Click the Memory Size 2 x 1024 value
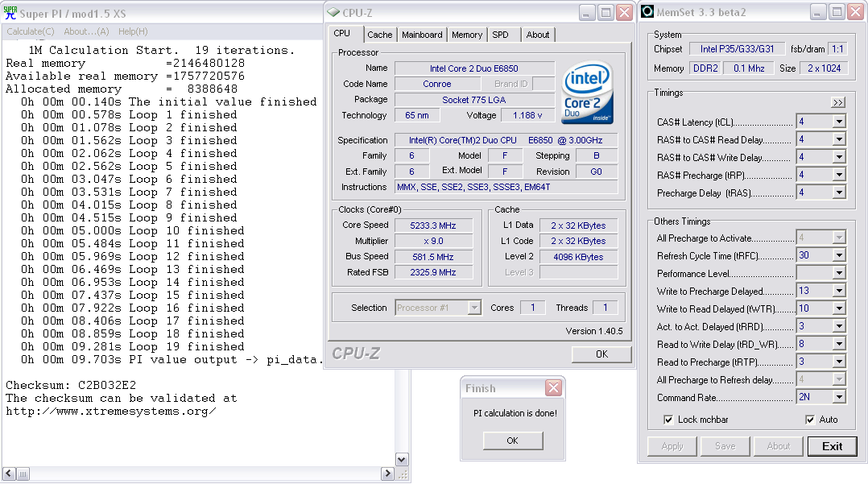 coord(825,68)
